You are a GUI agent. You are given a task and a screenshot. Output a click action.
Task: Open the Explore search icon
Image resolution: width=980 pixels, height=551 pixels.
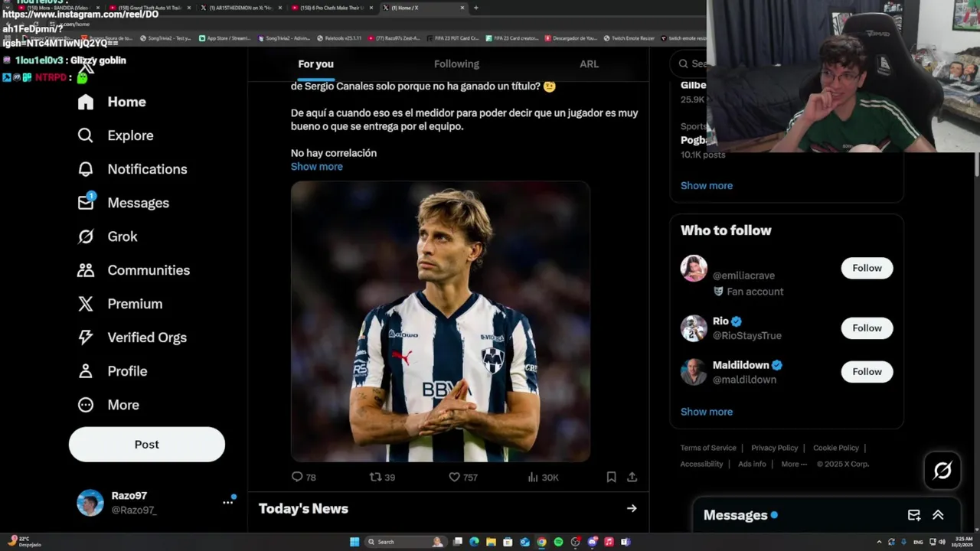pos(85,135)
